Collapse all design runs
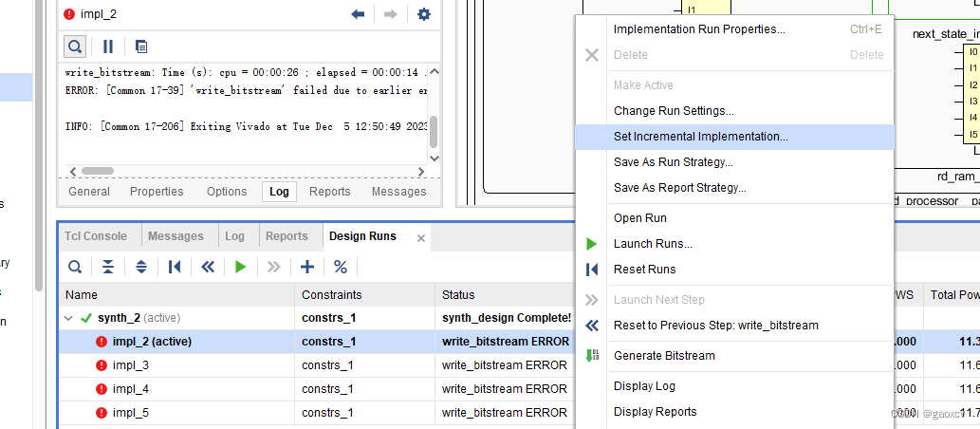980x429 pixels. tap(108, 267)
